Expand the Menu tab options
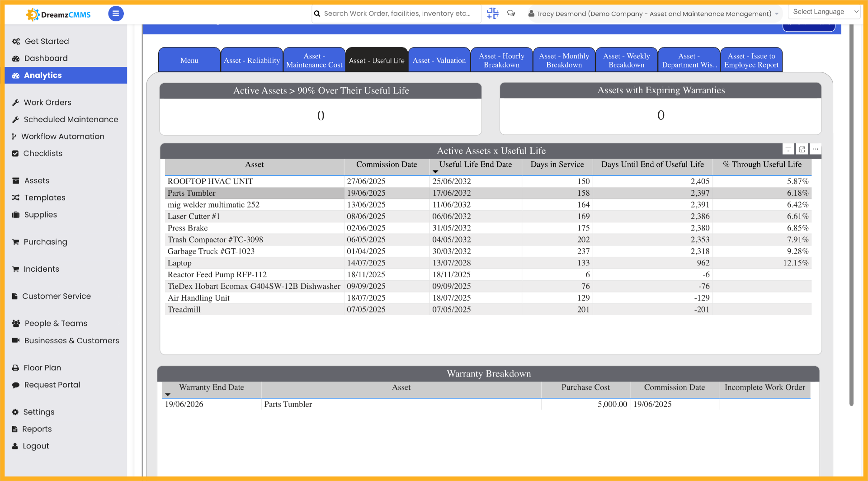The width and height of the screenshot is (868, 481). tap(189, 60)
